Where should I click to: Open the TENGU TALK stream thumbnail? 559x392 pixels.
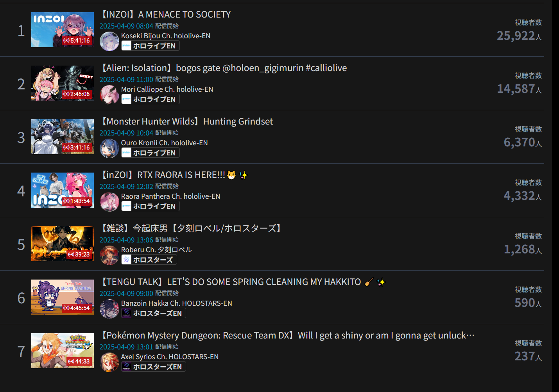tap(63, 297)
